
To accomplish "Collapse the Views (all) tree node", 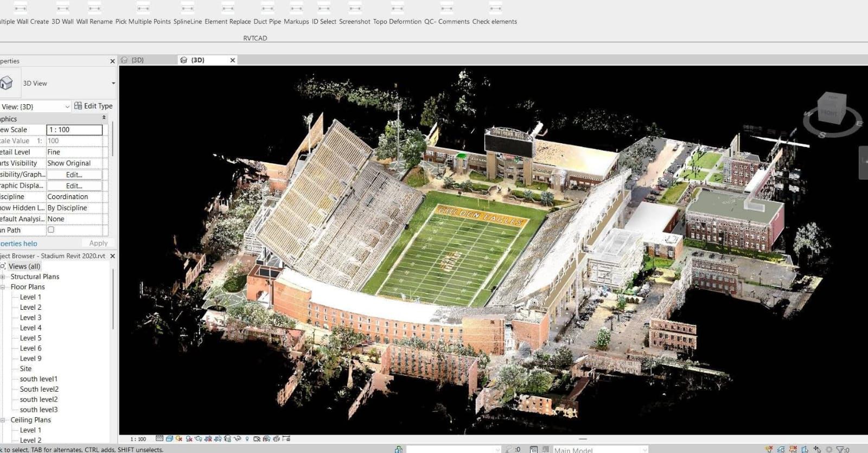I will click(3, 266).
